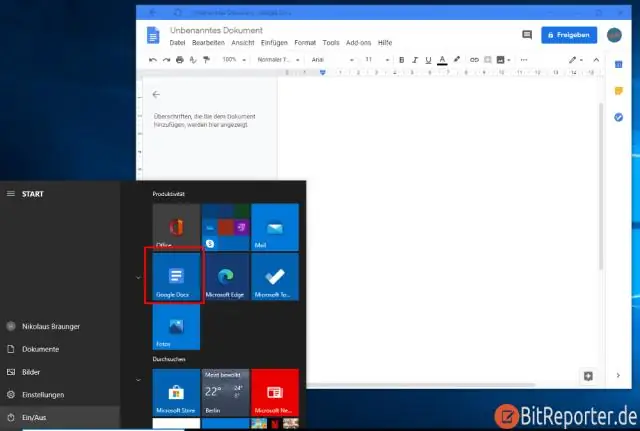Screen dimensions: 640x431
Task: Open the Tools menu
Action: (331, 43)
